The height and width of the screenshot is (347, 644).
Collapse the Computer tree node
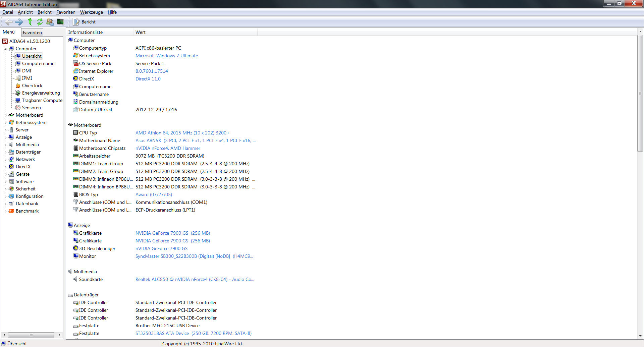tap(5, 49)
